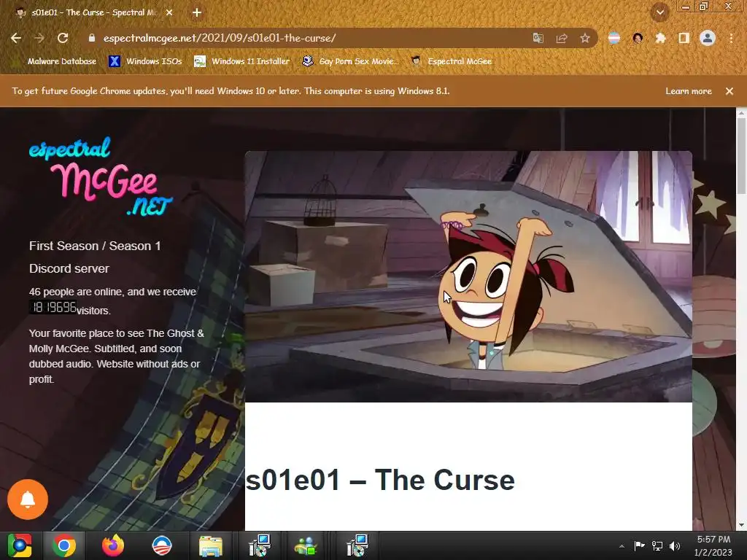Click the forward navigation arrow
This screenshot has width=747, height=560.
click(x=39, y=38)
